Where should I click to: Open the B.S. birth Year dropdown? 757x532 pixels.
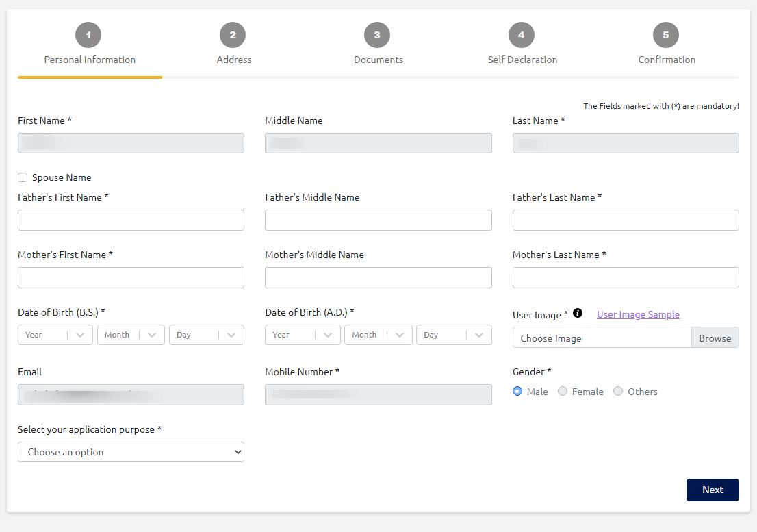(55, 335)
